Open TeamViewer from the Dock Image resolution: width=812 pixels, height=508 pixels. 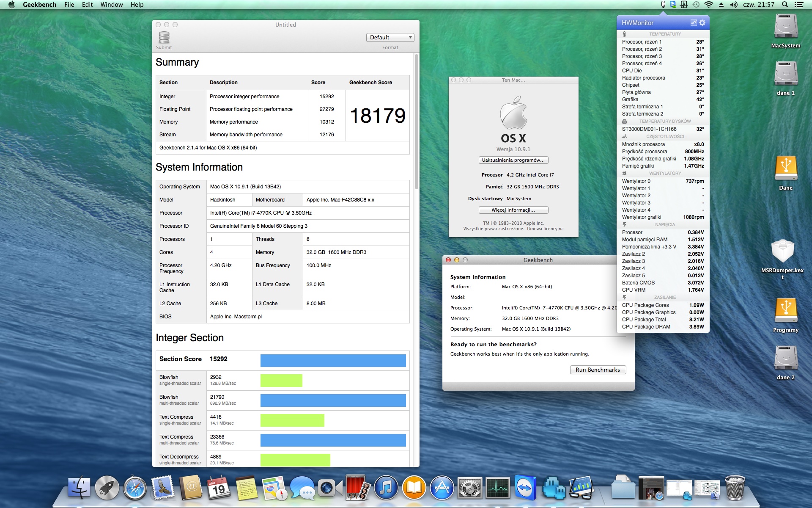pos(526,488)
